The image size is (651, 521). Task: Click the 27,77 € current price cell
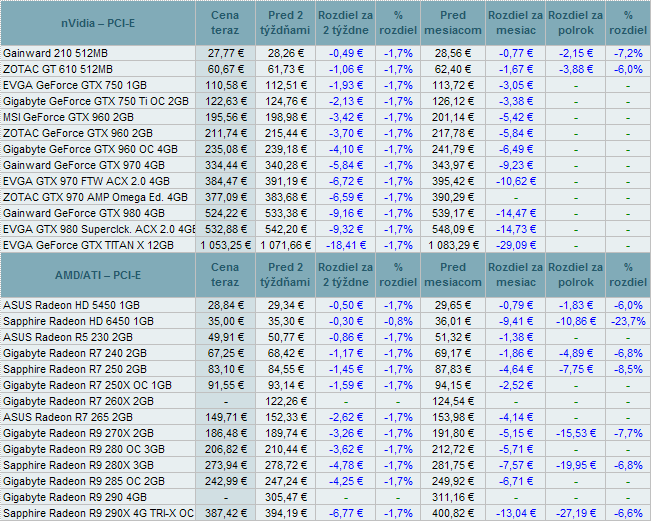point(226,54)
